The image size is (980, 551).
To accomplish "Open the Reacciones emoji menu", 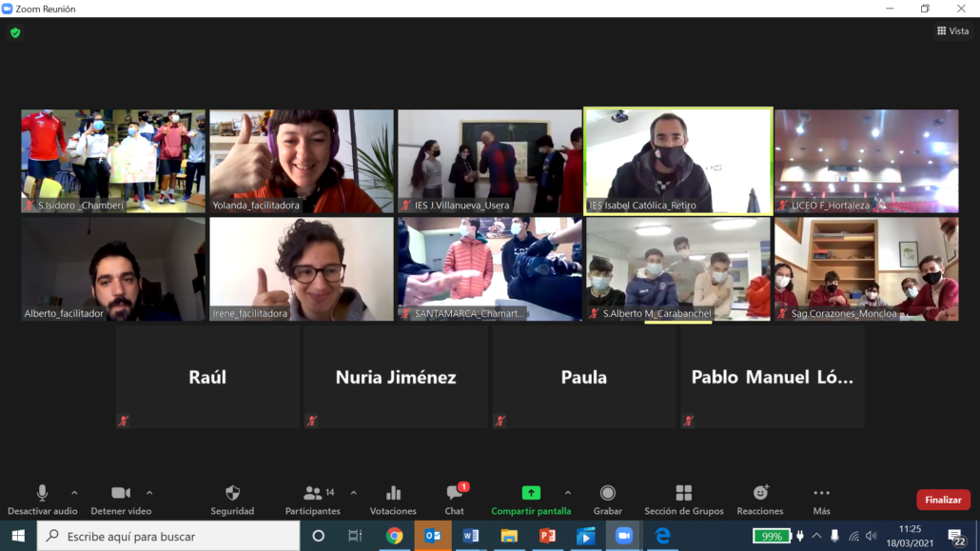I will coord(760,493).
